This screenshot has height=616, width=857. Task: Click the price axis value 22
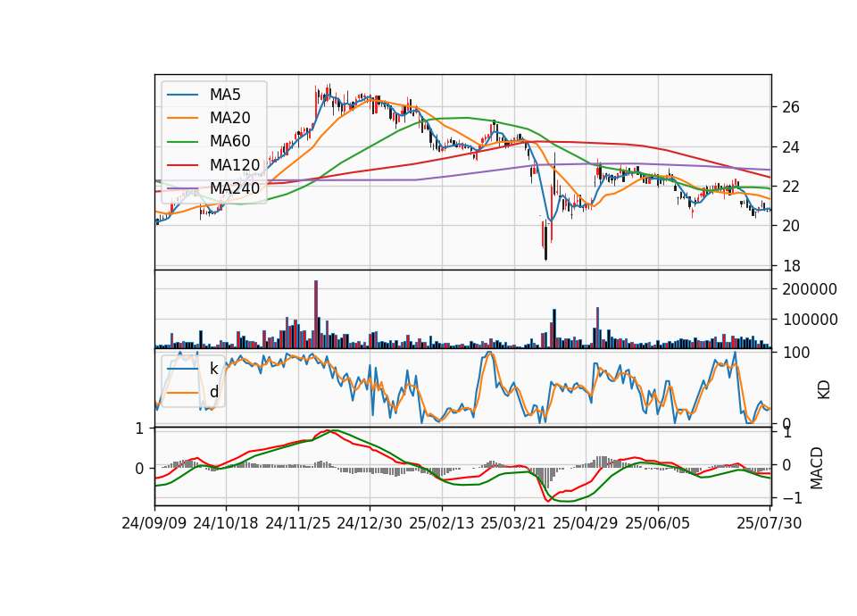[791, 187]
